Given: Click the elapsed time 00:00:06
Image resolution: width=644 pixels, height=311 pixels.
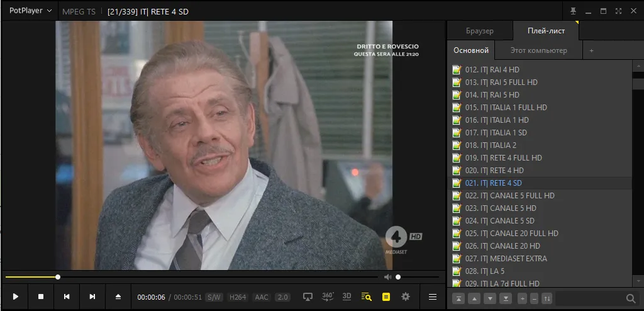Looking at the screenshot, I should (151, 297).
